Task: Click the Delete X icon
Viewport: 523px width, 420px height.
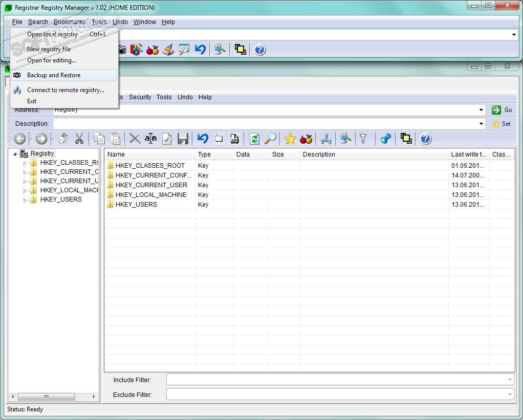Action: pos(135,139)
